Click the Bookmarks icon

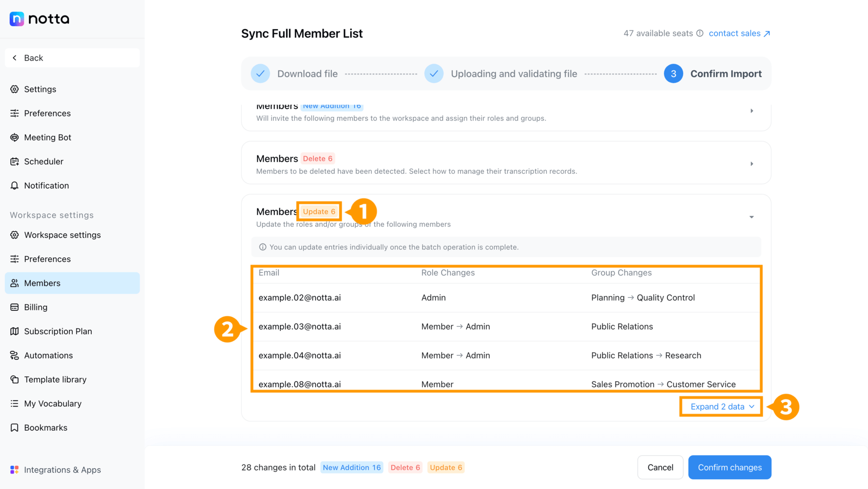click(14, 428)
